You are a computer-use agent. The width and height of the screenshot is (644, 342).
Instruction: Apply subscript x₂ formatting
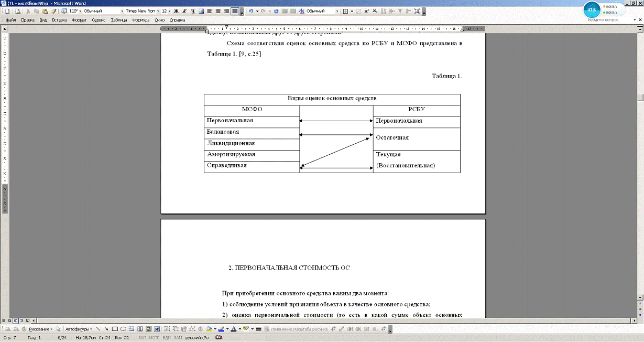click(x=374, y=10)
